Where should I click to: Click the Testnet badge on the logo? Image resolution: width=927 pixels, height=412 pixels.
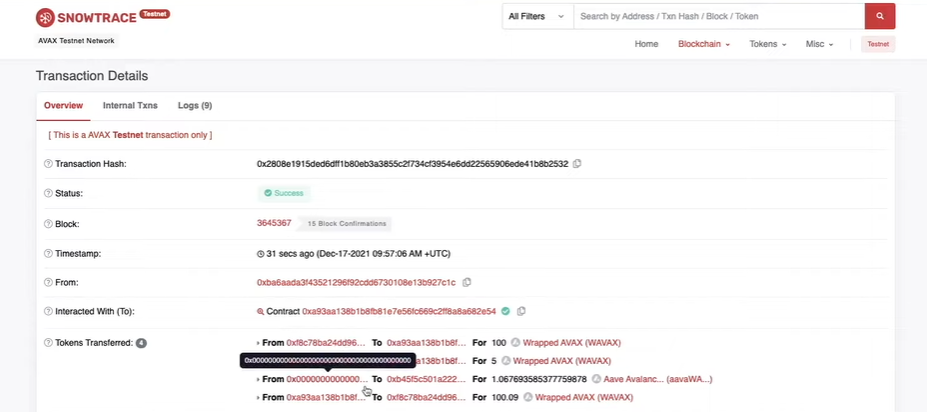point(154,14)
